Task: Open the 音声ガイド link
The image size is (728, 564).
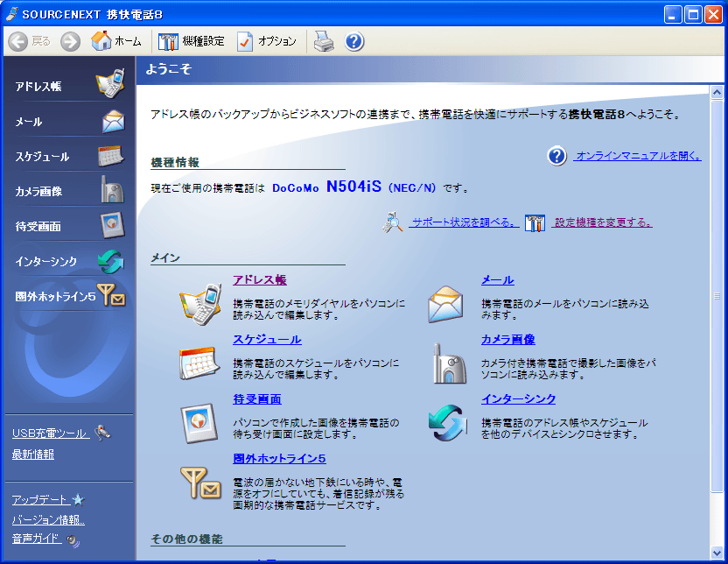Action: (37, 539)
